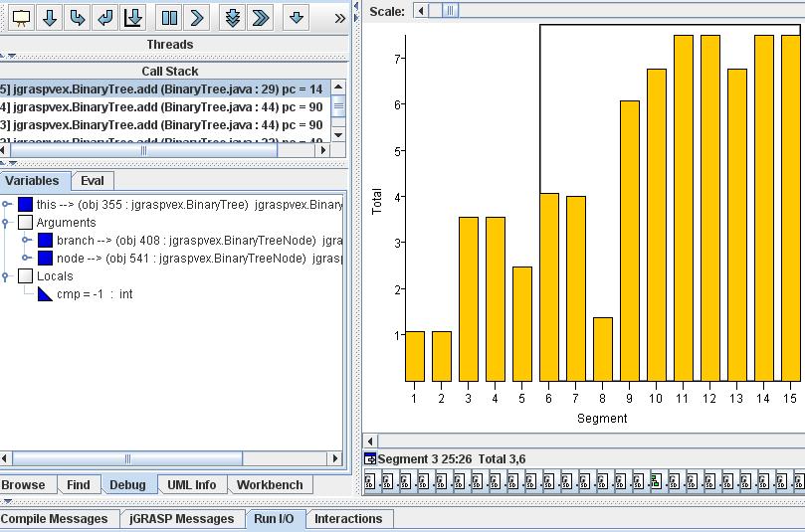Image resolution: width=805 pixels, height=532 pixels.
Task: Click the Arguments group box icon
Action: (25, 222)
